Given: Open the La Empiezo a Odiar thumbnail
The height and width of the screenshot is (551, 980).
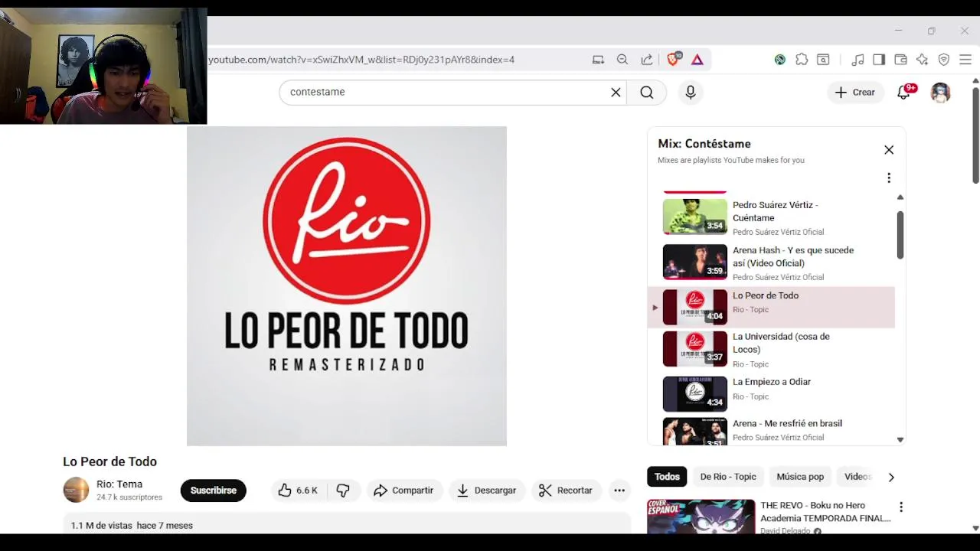Looking at the screenshot, I should coord(695,394).
